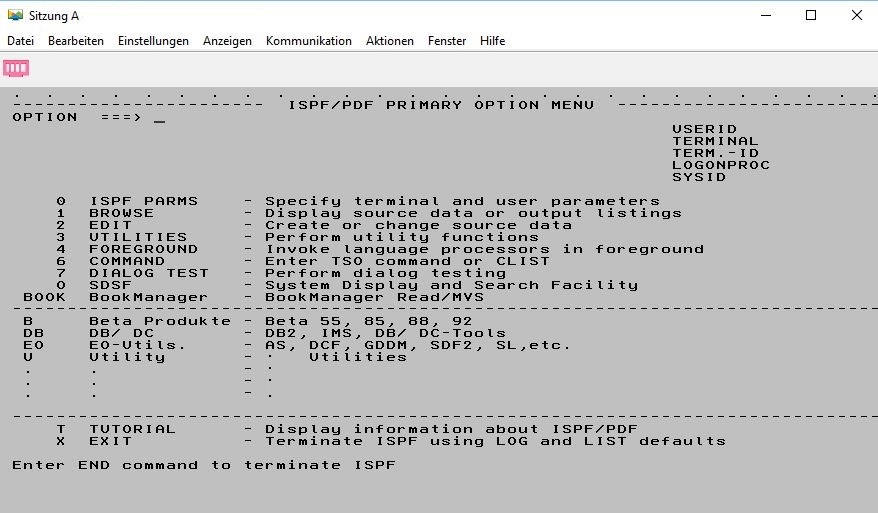Open the Anzeigen menu
This screenshot has height=513, width=878.
pos(227,41)
